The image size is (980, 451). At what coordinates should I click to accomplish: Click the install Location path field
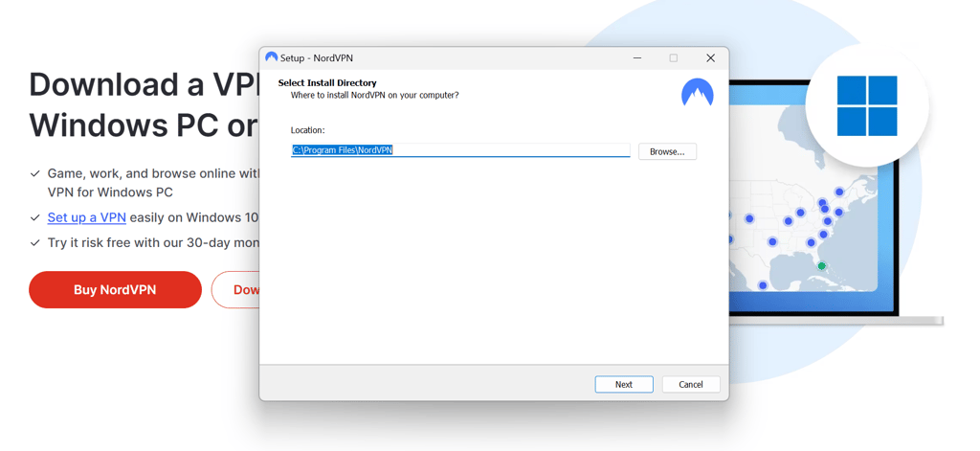460,150
